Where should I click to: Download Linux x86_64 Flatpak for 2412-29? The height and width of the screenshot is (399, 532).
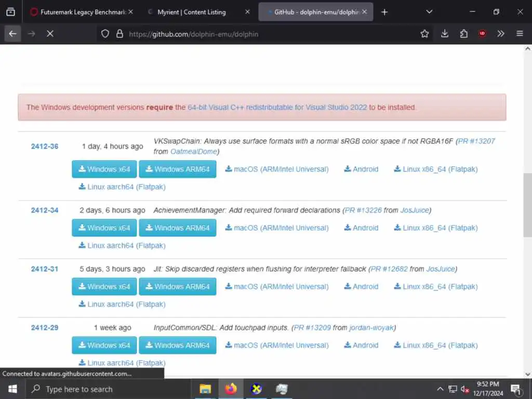(436, 345)
